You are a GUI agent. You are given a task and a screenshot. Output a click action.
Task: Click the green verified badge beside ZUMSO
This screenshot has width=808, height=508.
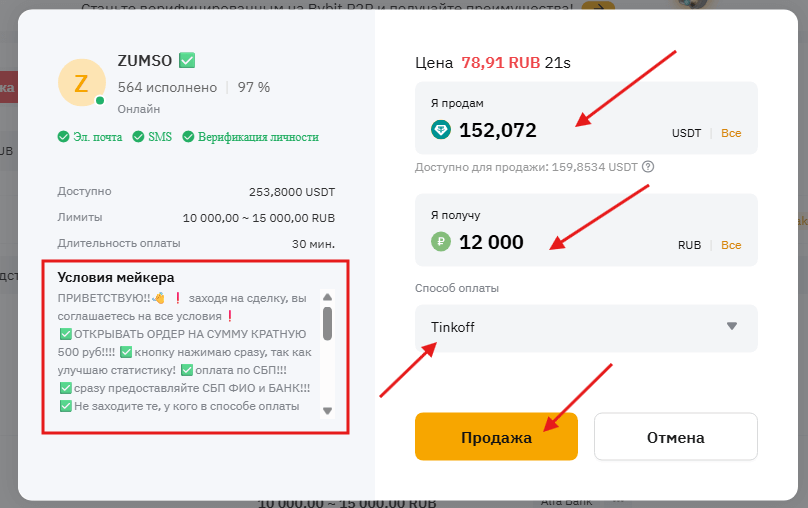click(x=187, y=60)
